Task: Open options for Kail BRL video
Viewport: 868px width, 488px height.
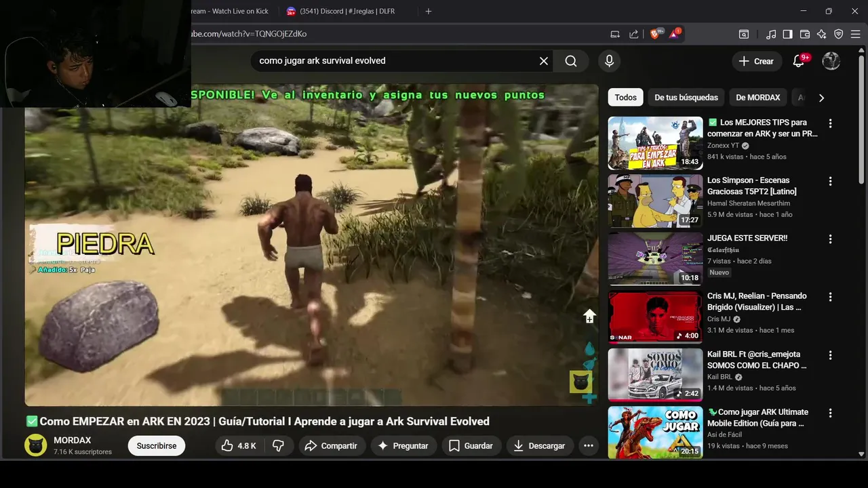Action: 830,355
